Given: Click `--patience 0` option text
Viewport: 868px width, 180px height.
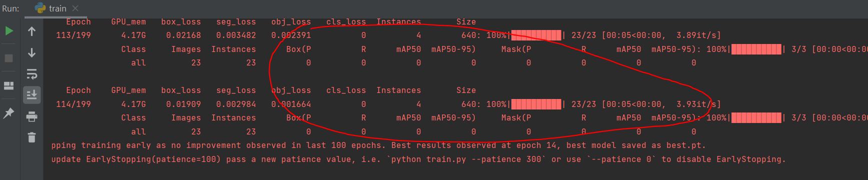Looking at the screenshot, I should coord(621,159).
